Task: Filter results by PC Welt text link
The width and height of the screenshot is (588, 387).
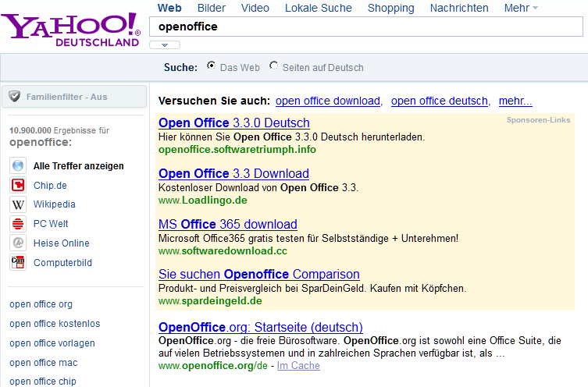Action: (x=51, y=224)
